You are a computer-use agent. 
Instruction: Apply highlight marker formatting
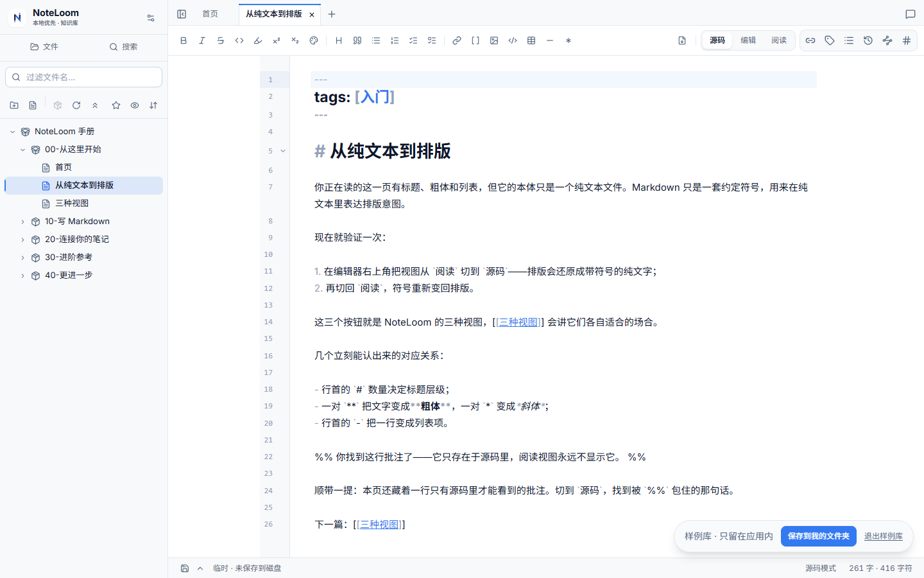pos(258,40)
